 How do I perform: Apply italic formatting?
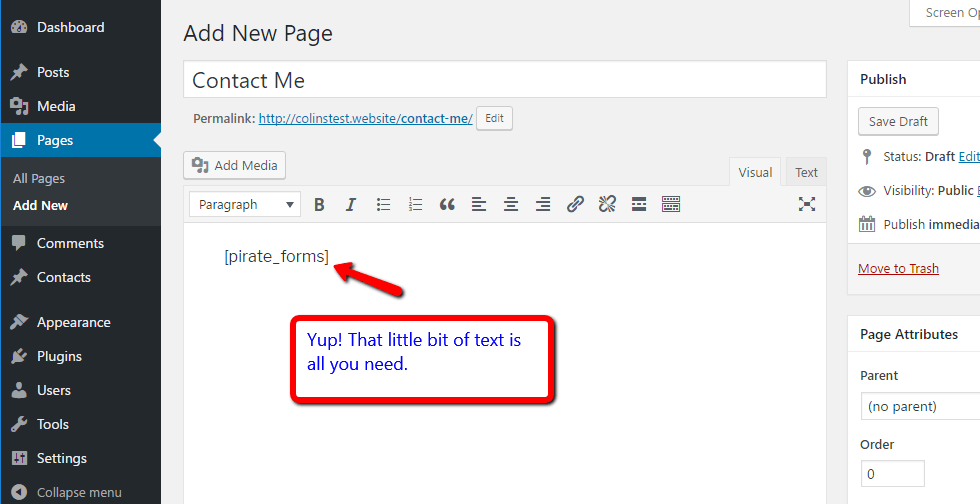351,204
